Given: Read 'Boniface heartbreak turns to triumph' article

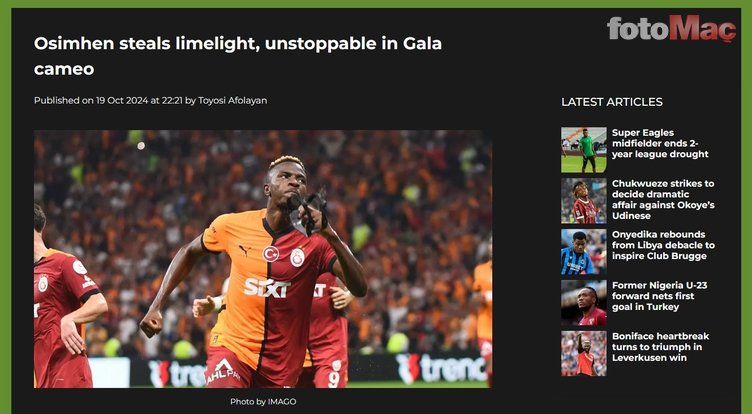Looking at the screenshot, I should coord(660,347).
